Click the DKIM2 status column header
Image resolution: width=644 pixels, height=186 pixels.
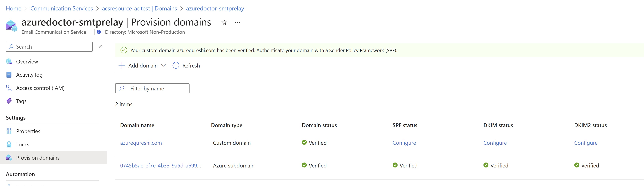(x=590, y=125)
